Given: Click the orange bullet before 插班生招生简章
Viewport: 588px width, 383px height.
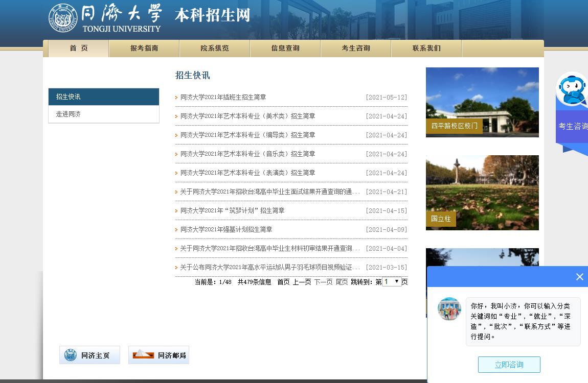Looking at the screenshot, I should [176, 98].
